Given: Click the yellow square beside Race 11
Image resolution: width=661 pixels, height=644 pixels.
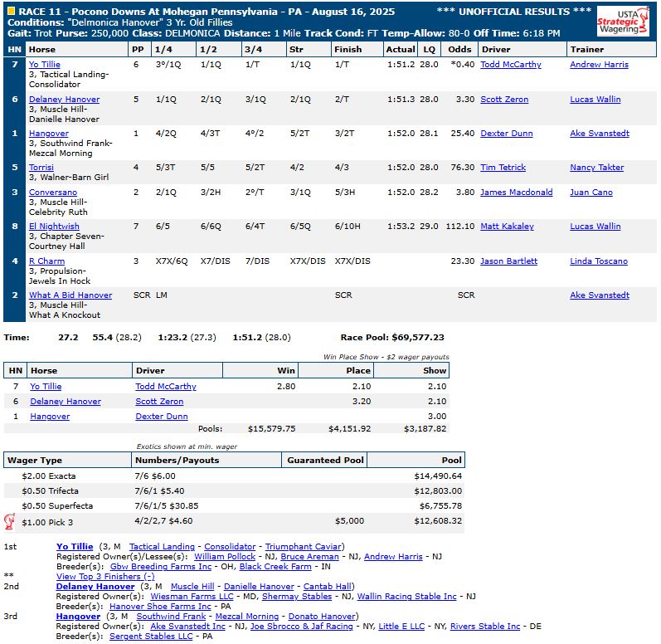Looking at the screenshot, I should (11, 12).
